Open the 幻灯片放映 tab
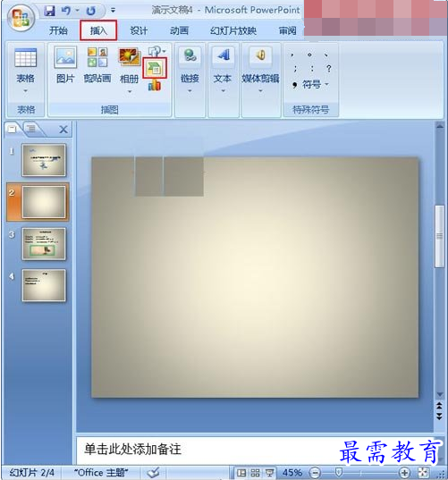The width and height of the screenshot is (448, 480). click(233, 30)
